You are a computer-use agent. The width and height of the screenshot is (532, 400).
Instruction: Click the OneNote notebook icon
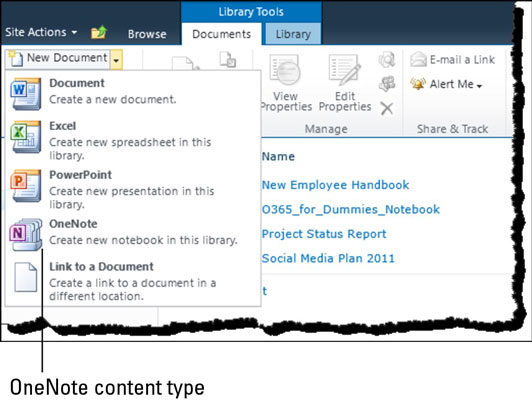pos(26,234)
